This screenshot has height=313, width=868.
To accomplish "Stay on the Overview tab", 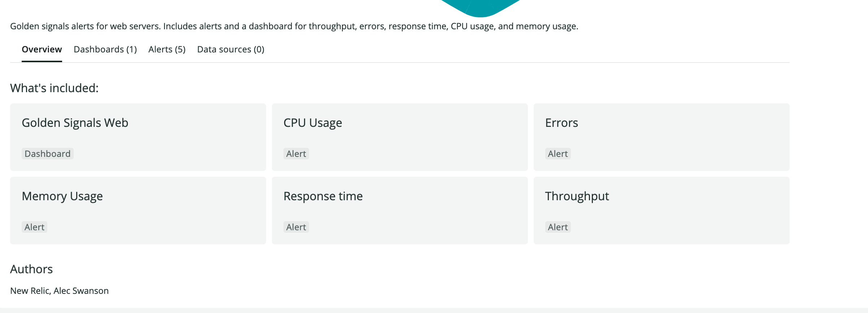I will [x=42, y=49].
